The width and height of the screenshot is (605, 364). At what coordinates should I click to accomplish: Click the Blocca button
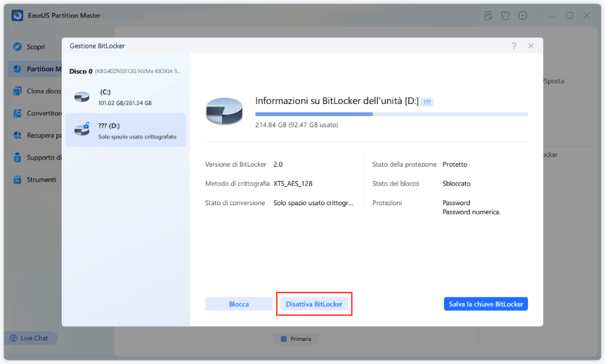click(x=239, y=304)
